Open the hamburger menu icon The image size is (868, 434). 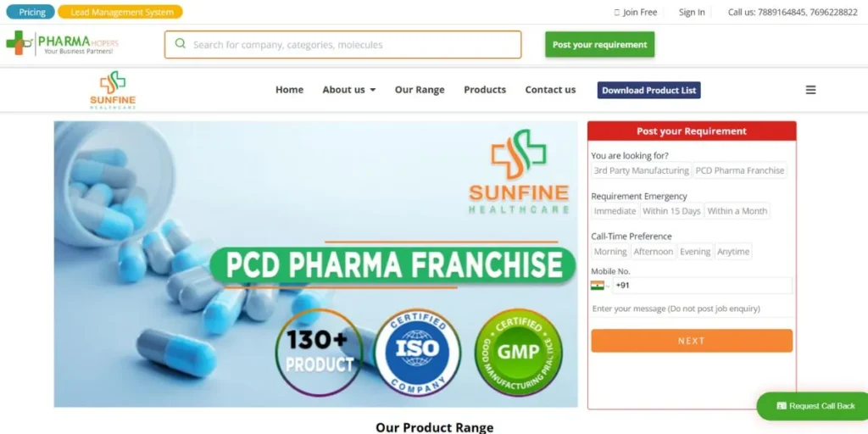point(810,90)
